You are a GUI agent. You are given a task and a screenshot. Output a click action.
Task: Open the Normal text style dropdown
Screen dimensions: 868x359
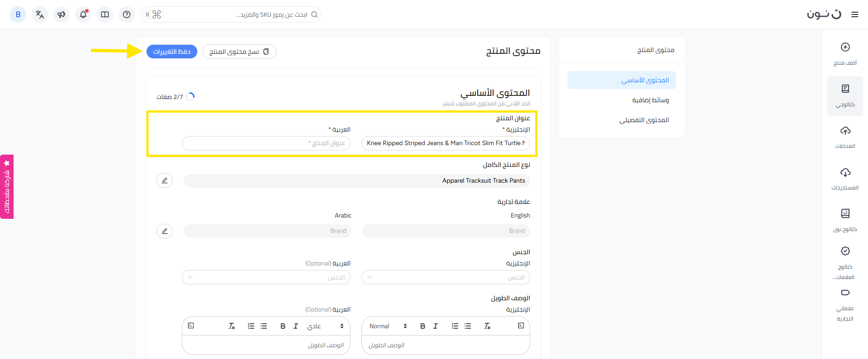pos(388,326)
